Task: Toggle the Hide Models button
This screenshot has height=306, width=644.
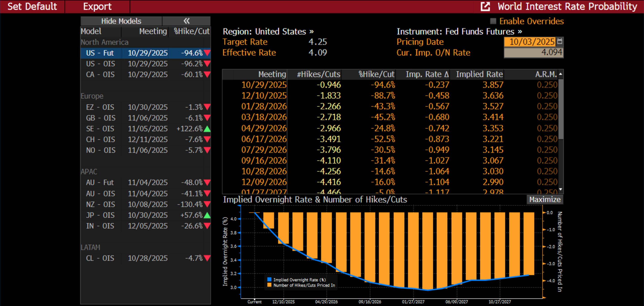Action: tap(121, 21)
